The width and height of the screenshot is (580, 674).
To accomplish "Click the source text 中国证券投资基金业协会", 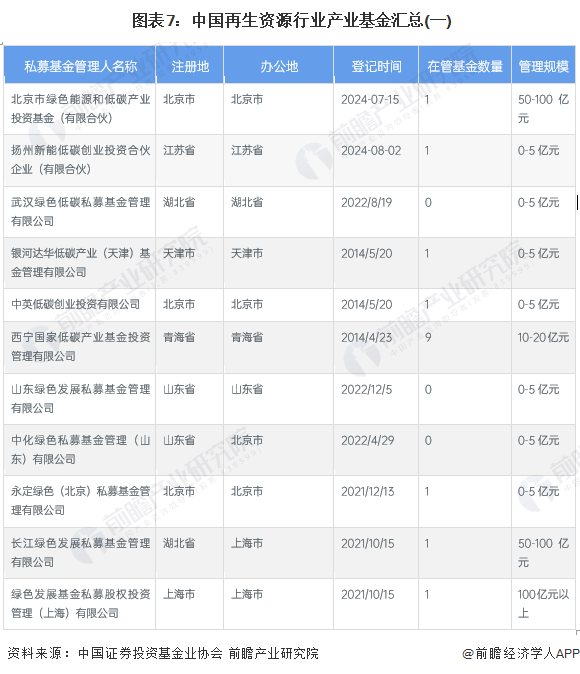I will [x=150, y=653].
